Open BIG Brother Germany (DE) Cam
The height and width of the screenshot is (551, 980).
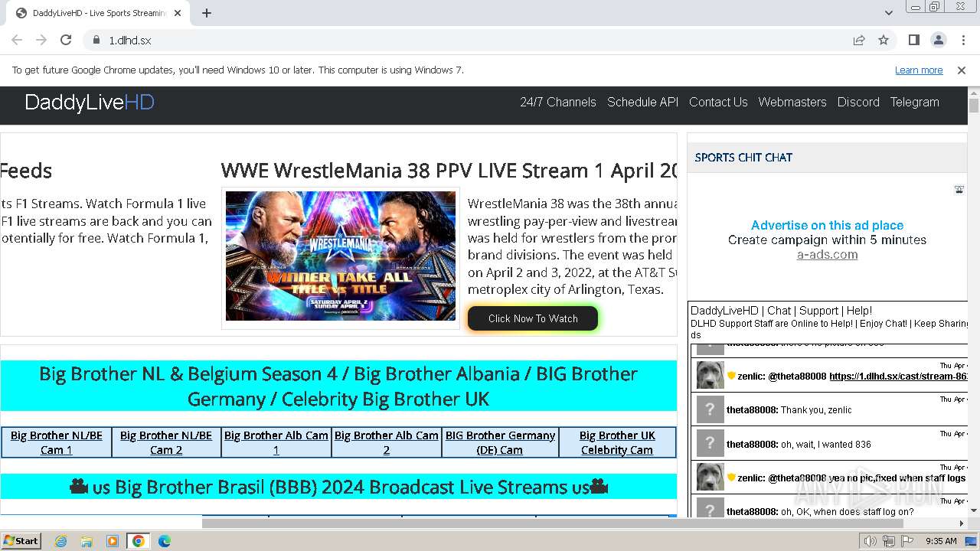[500, 442]
